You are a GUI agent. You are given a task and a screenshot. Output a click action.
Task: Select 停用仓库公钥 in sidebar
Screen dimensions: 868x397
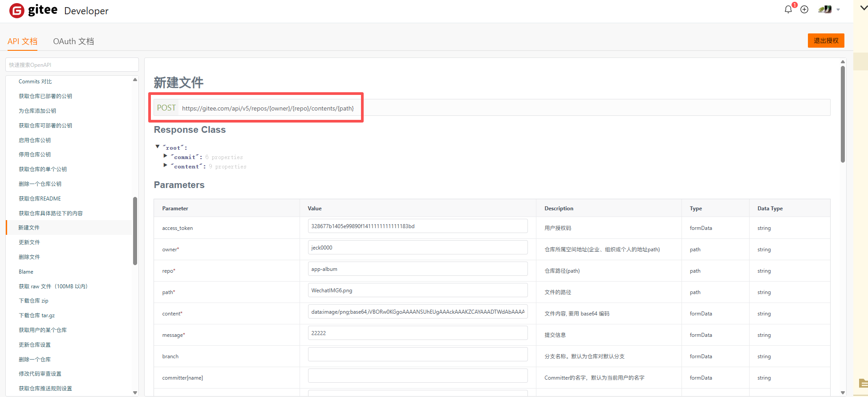[x=35, y=155]
